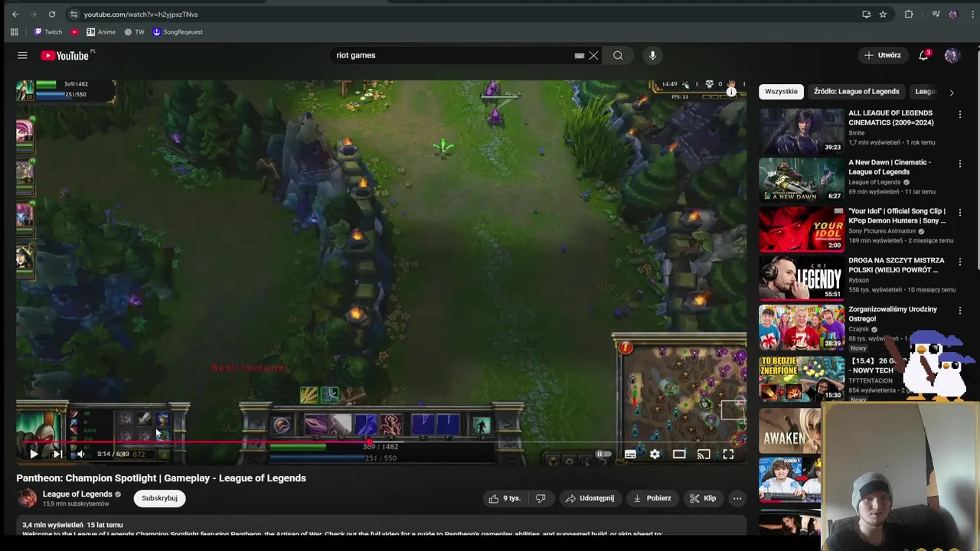Mute the video volume

[80, 454]
